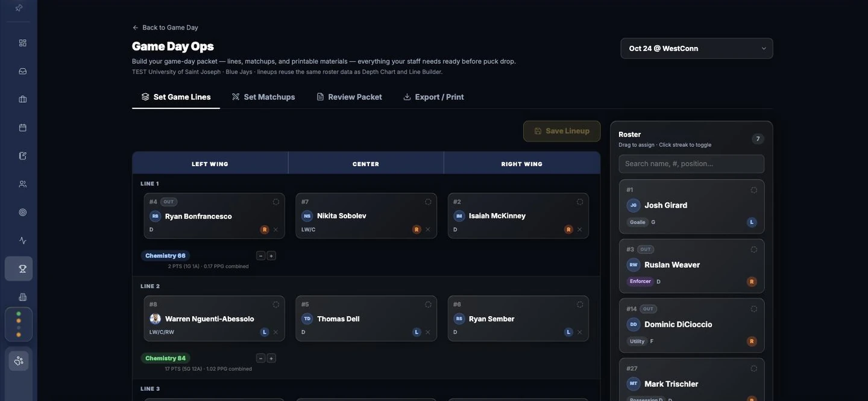Focus the roster search field
The height and width of the screenshot is (401, 868).
coord(691,164)
